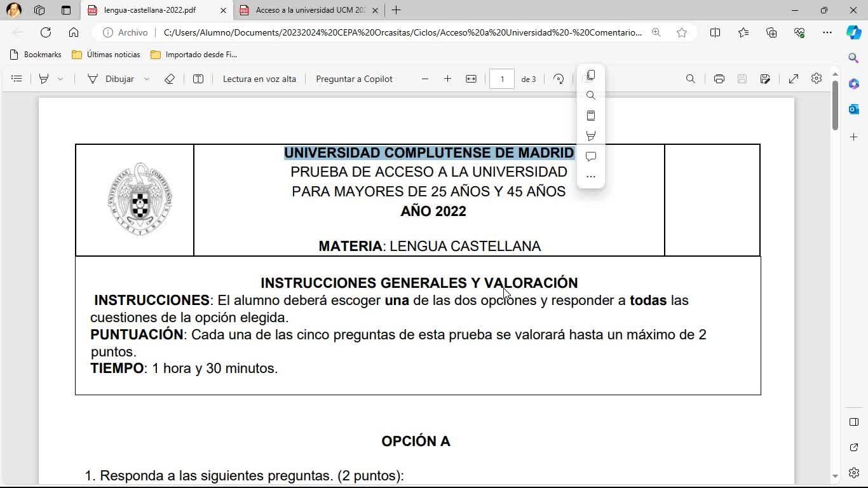Add an app to the sidebar
The height and width of the screenshot is (488, 868).
click(854, 137)
